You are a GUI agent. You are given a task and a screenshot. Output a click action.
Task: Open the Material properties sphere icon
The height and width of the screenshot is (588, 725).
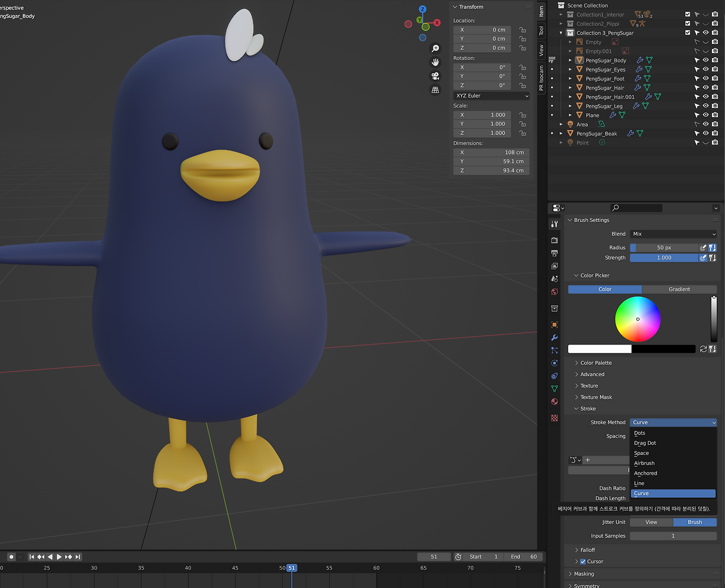click(x=555, y=402)
